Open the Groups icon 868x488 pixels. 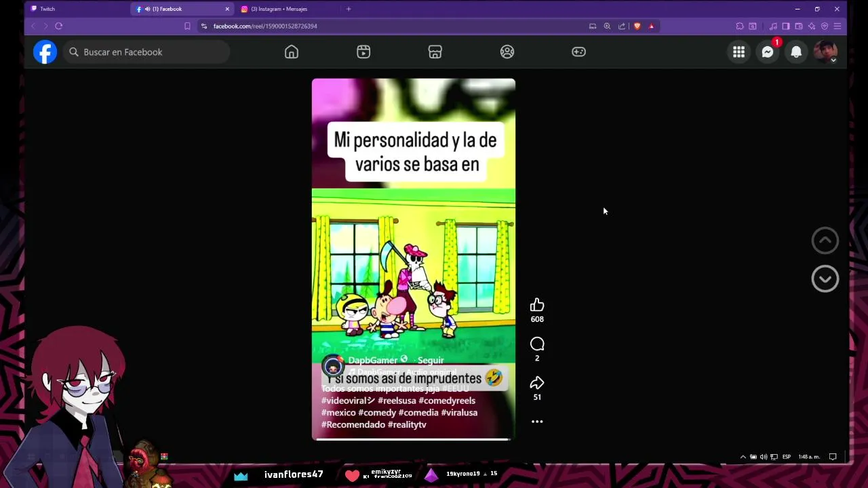click(x=507, y=52)
